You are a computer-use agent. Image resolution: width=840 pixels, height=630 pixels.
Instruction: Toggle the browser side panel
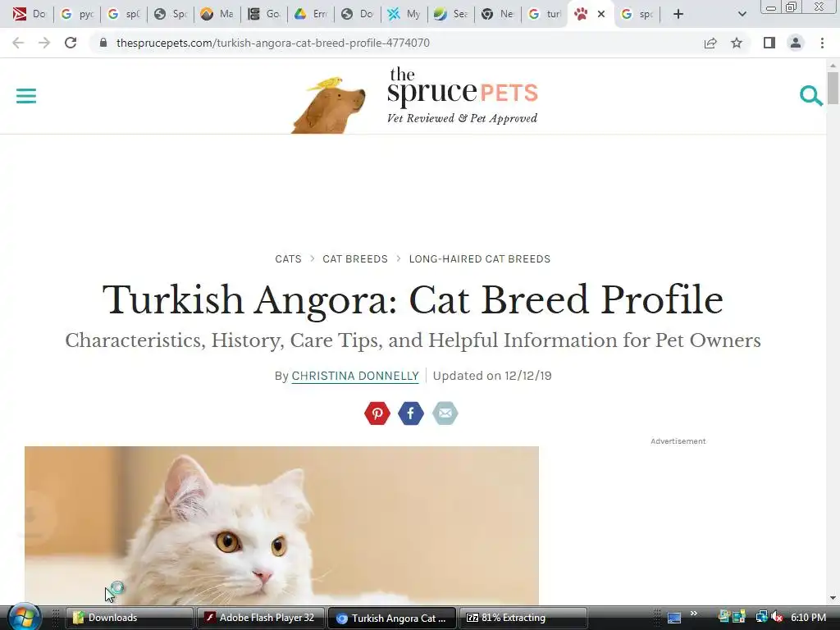pyautogui.click(x=769, y=43)
